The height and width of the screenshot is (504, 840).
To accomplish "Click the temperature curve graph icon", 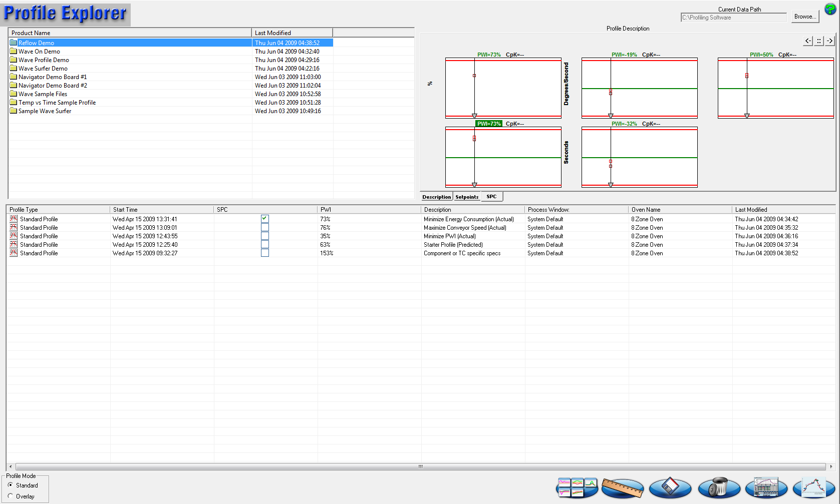I will coord(813,487).
